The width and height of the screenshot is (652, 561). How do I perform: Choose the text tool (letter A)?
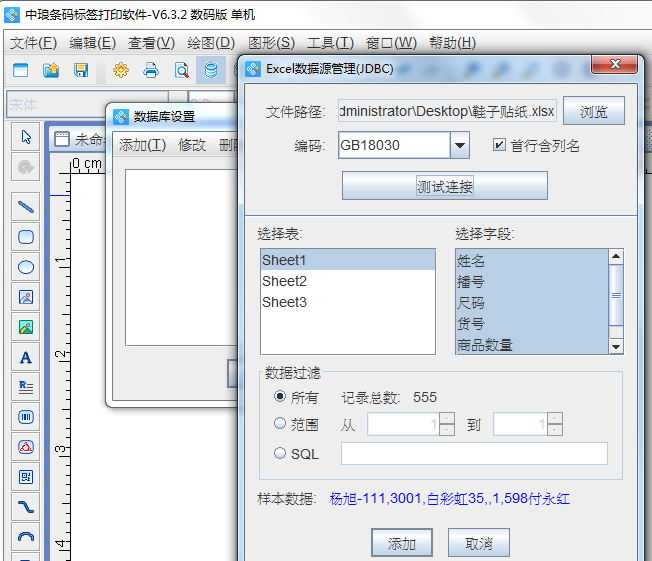[26, 357]
